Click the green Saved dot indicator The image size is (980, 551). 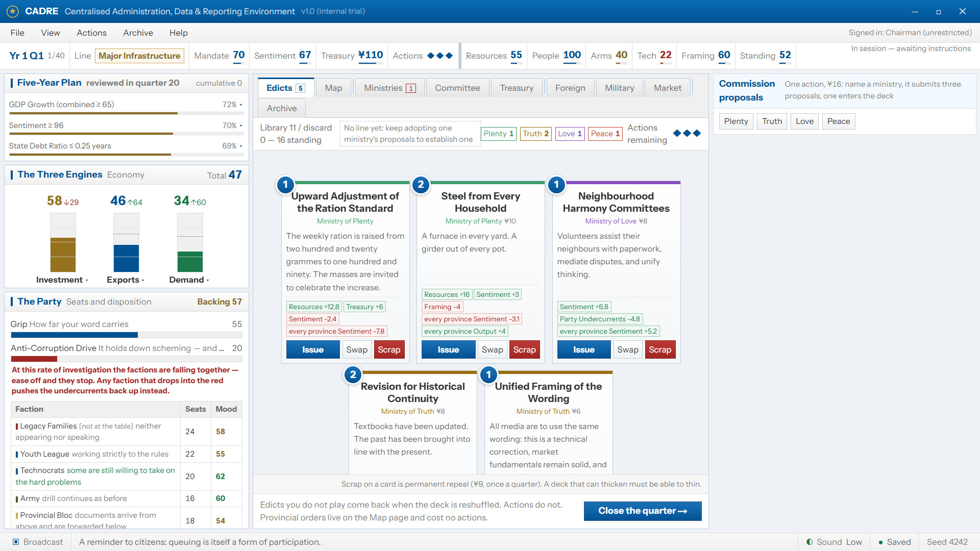tap(880, 542)
